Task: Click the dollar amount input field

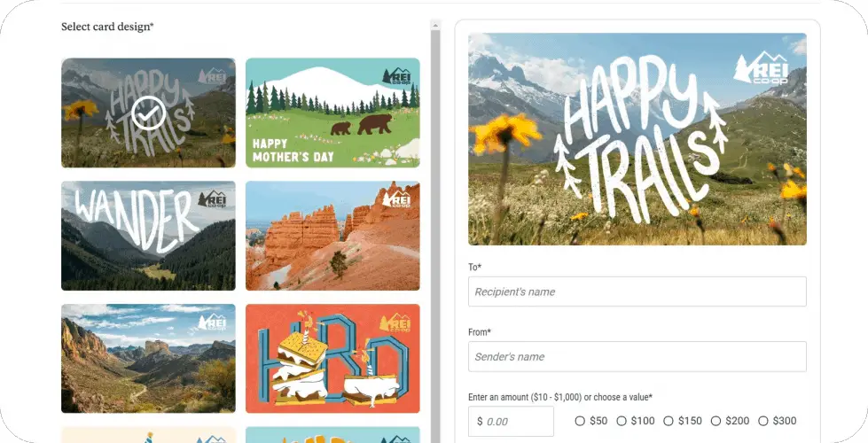Action: point(511,422)
